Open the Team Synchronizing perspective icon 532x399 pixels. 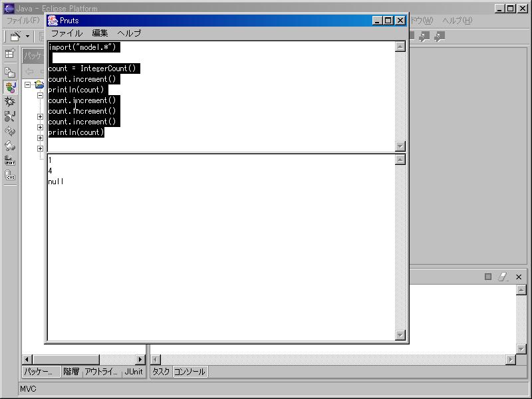click(10, 131)
